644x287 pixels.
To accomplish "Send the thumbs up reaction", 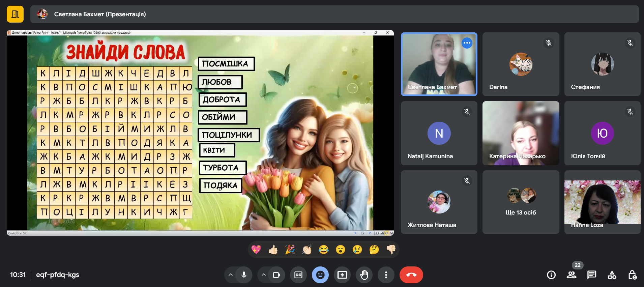I will click(x=273, y=250).
